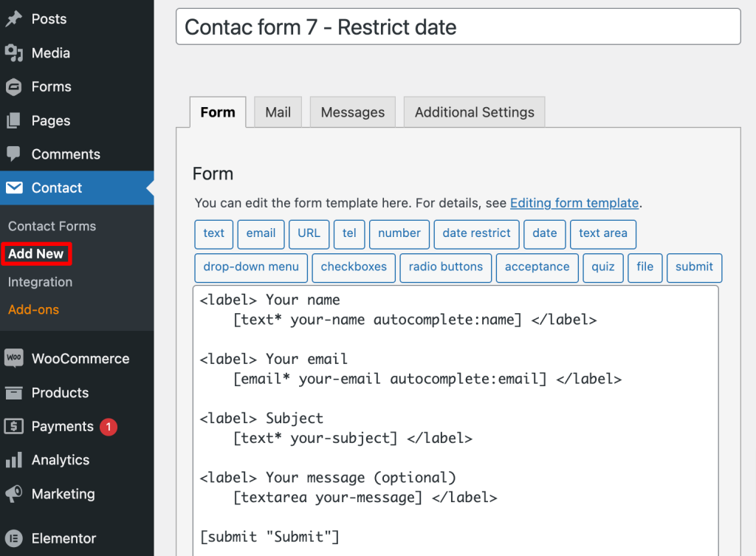Viewport: 756px width, 556px height.
Task: Click the '[submit "Submit"]' line
Action: tap(270, 537)
